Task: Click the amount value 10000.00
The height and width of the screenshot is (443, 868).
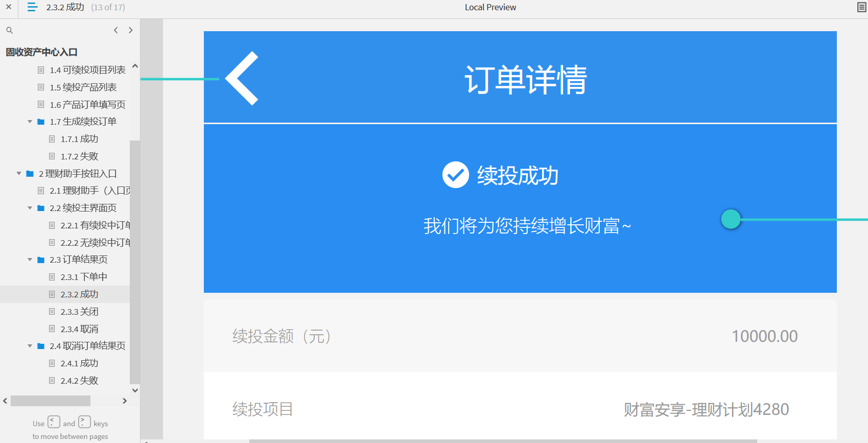Action: [765, 336]
